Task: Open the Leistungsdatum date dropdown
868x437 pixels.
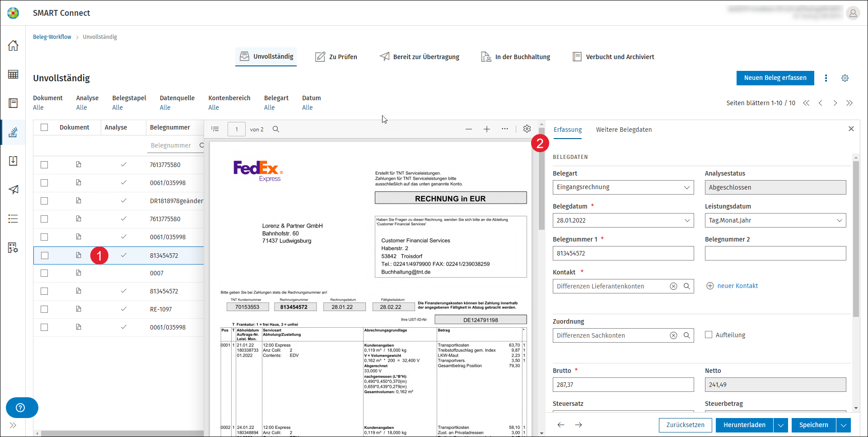Action: [x=839, y=220]
